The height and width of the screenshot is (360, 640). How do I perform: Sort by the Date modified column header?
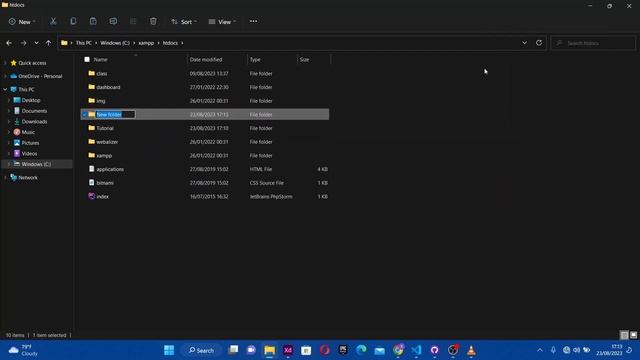[x=206, y=60]
